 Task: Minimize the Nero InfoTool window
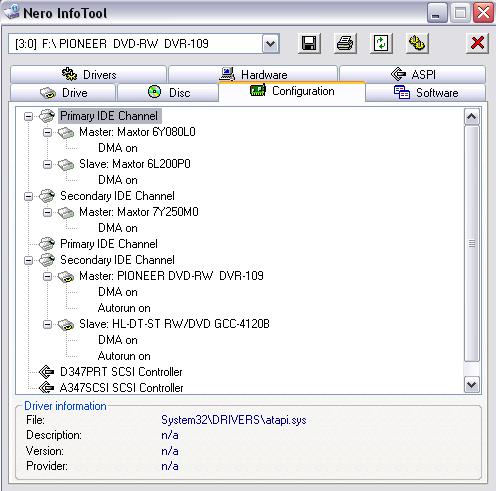click(437, 13)
